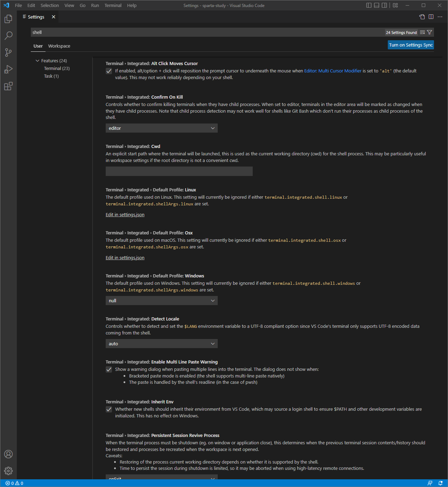This screenshot has width=448, height=487.
Task: Click the 'Inherit Env' setting title
Action: 162,402
